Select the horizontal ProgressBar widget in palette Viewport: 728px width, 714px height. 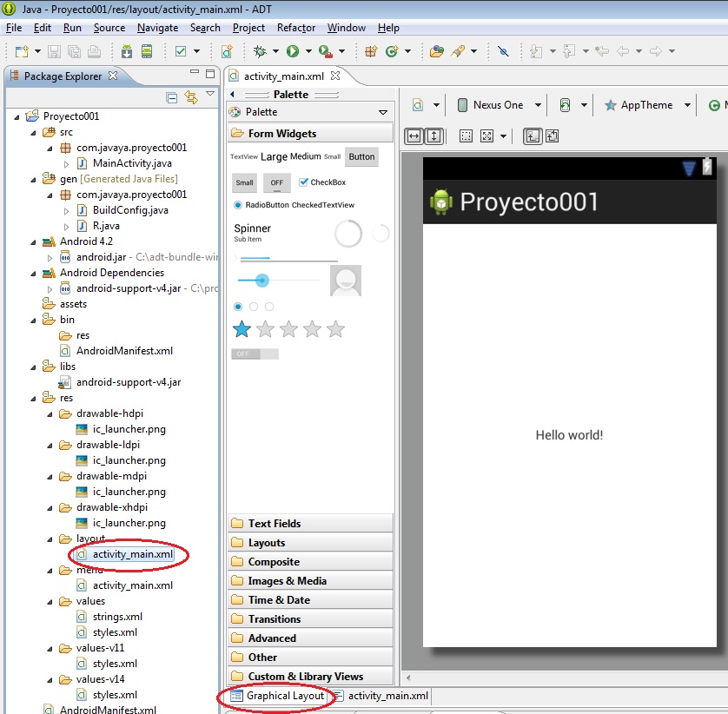[x=288, y=259]
